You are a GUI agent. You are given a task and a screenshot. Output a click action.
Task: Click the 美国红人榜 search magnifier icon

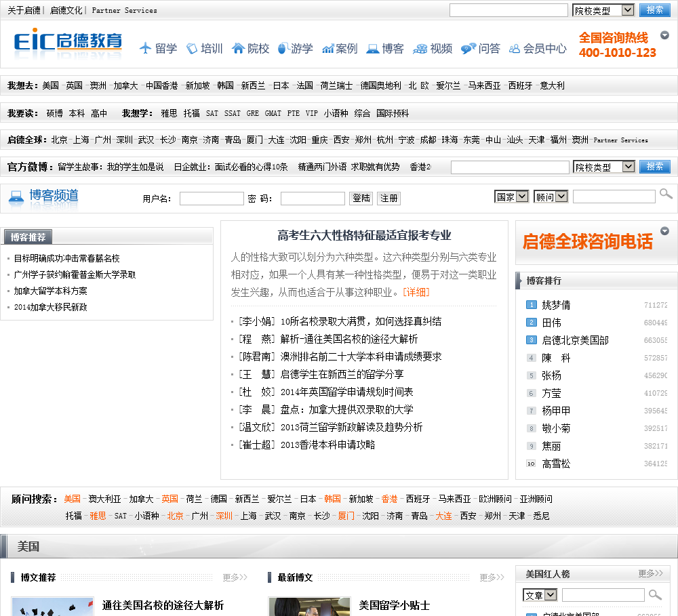pos(656,595)
